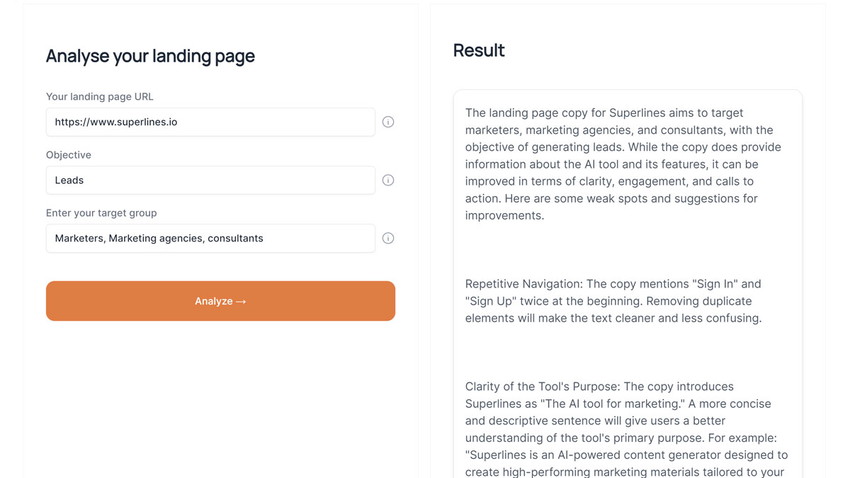Click the first result paragraph about generating leads
This screenshot has height=478, width=850.
[x=623, y=164]
